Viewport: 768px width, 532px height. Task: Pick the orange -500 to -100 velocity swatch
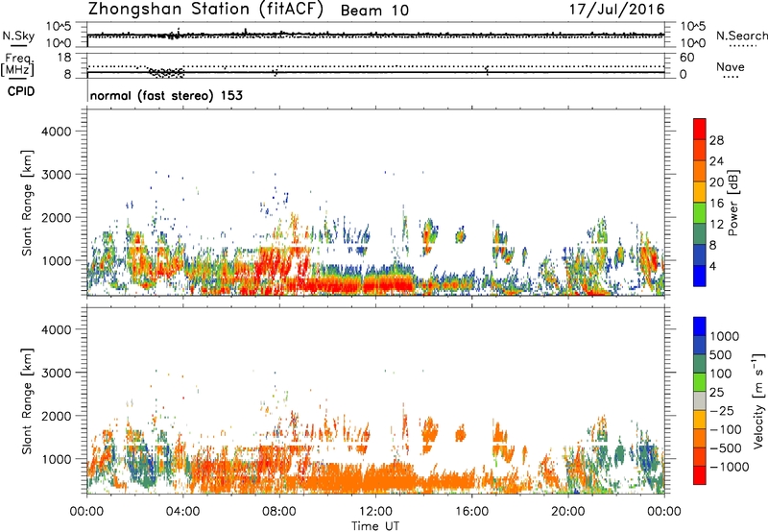[x=700, y=438]
